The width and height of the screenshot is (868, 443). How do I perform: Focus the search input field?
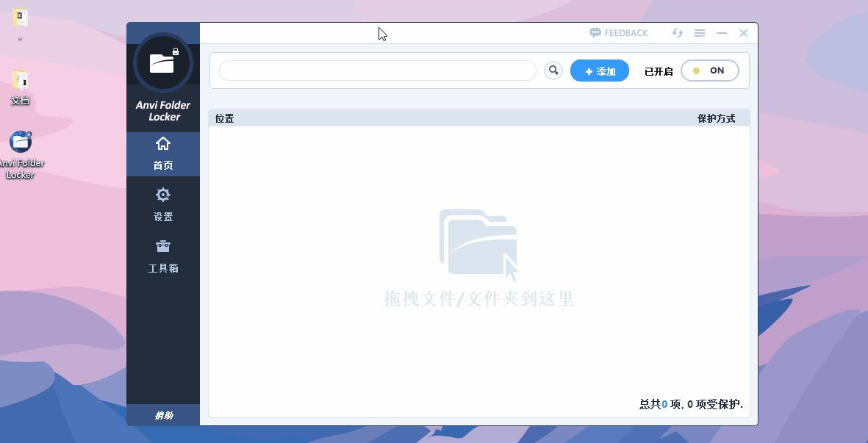(378, 71)
